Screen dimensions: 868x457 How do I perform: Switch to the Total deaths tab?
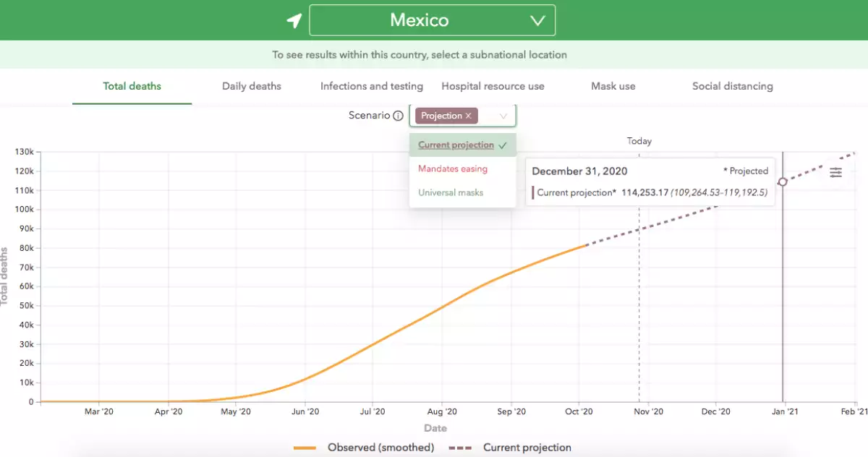click(x=132, y=86)
